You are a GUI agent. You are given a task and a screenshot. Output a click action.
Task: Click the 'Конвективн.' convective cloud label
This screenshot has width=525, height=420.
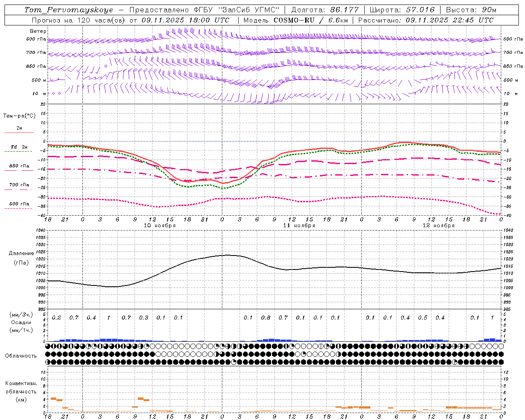tap(21, 383)
